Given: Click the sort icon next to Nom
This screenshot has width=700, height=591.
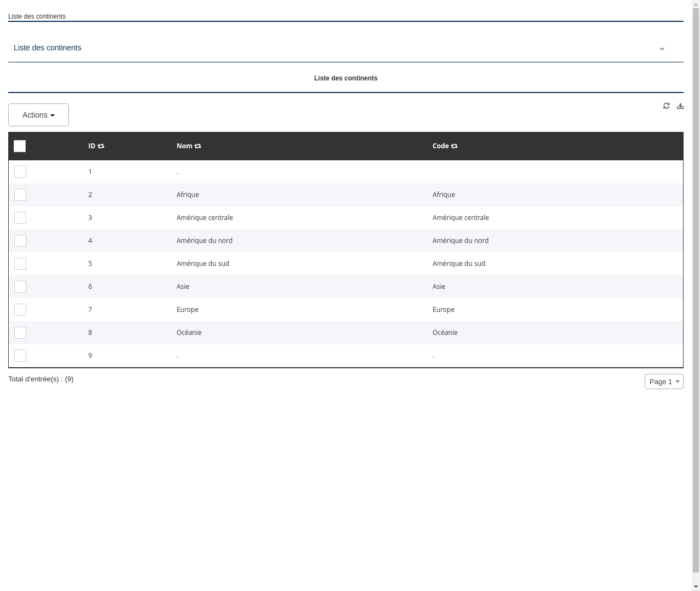Looking at the screenshot, I should click(x=197, y=146).
